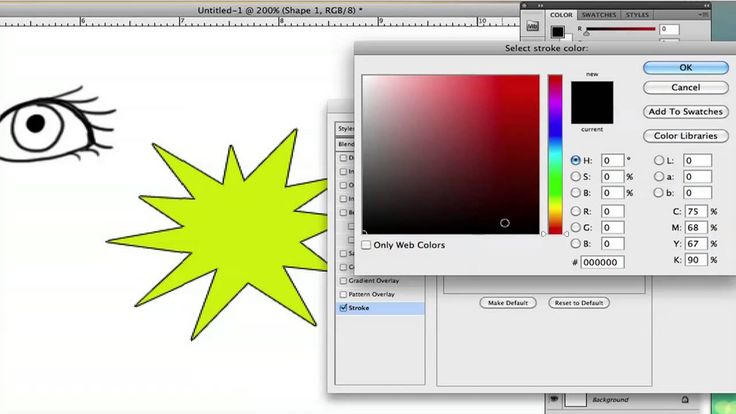Uncheck the Stroke layer style

pyautogui.click(x=343, y=308)
